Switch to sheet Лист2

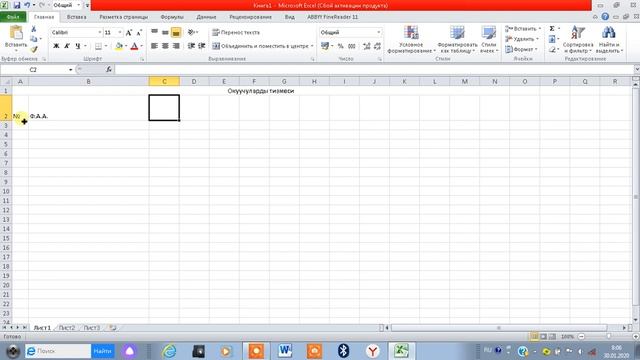(x=67, y=328)
